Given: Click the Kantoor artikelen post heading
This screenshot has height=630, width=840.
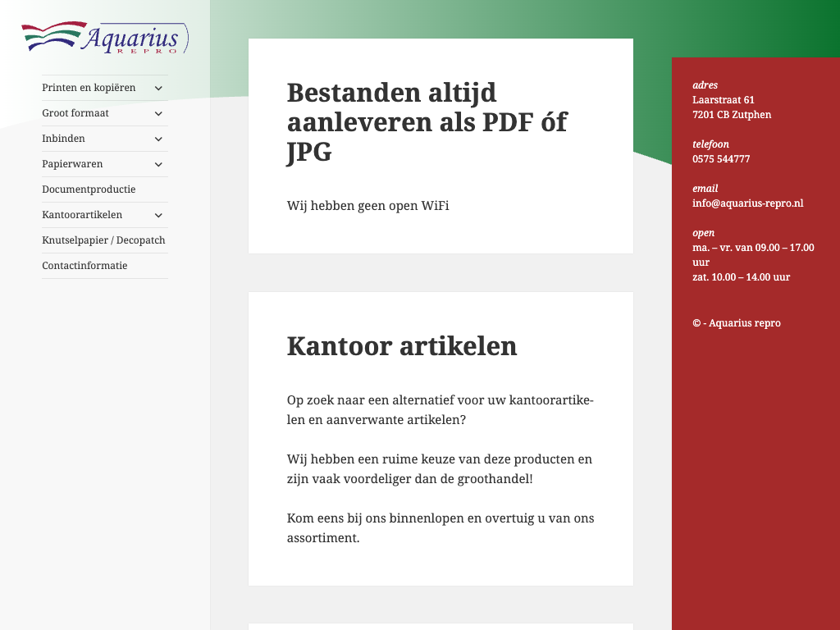Looking at the screenshot, I should coord(402,346).
